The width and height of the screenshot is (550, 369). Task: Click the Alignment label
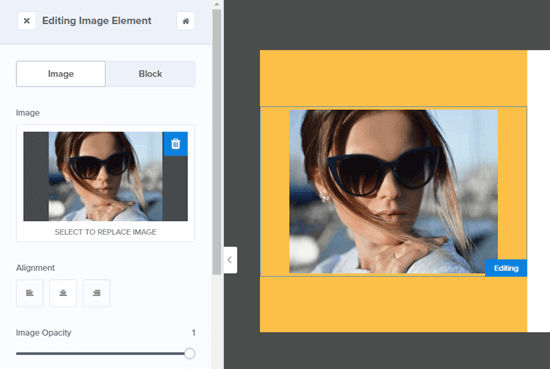(x=35, y=268)
